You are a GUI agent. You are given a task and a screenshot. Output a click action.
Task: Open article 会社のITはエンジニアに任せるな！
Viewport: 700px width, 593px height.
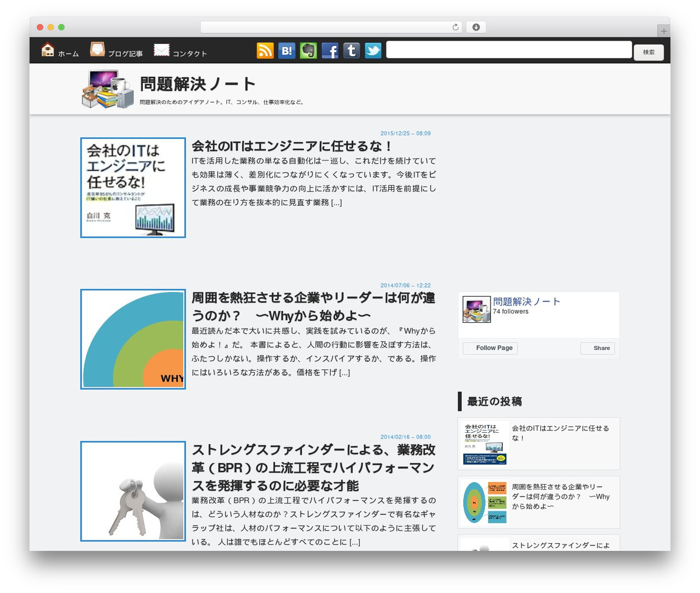click(x=292, y=146)
